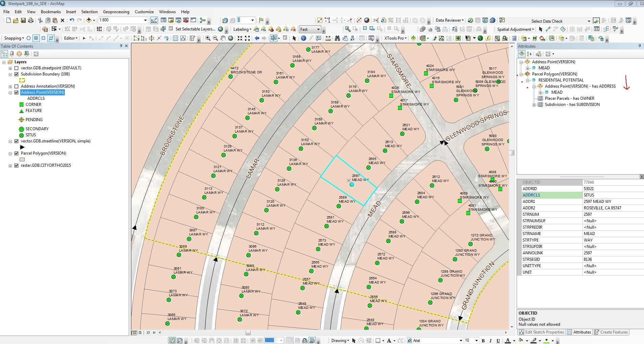Screen dimensions: 644x344
Task: Save the map document
Action: (x=23, y=20)
